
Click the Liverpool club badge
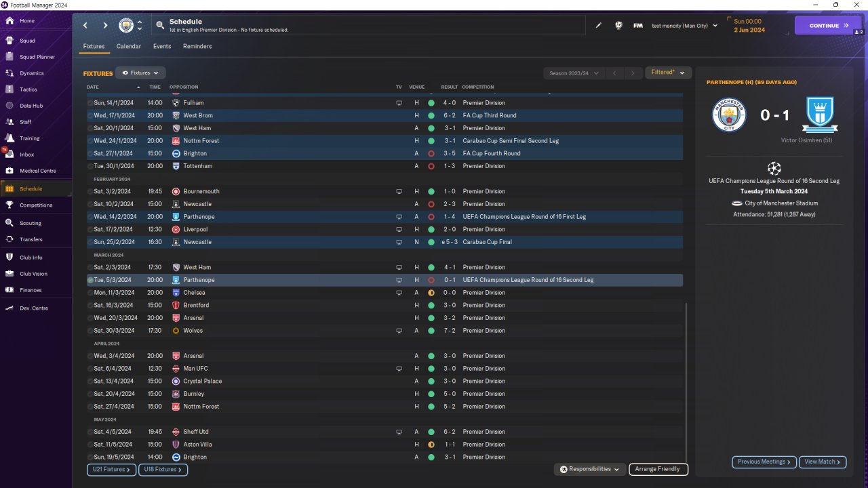(x=176, y=229)
